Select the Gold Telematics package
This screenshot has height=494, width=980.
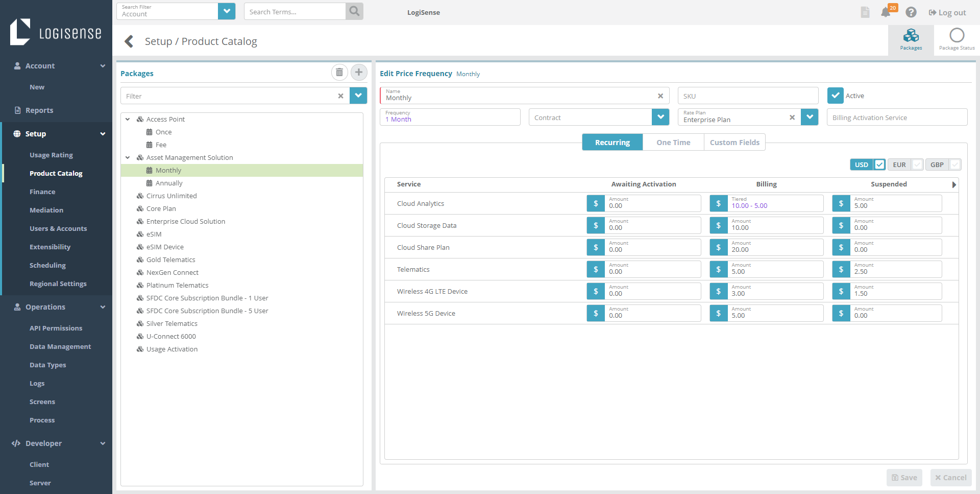point(170,260)
